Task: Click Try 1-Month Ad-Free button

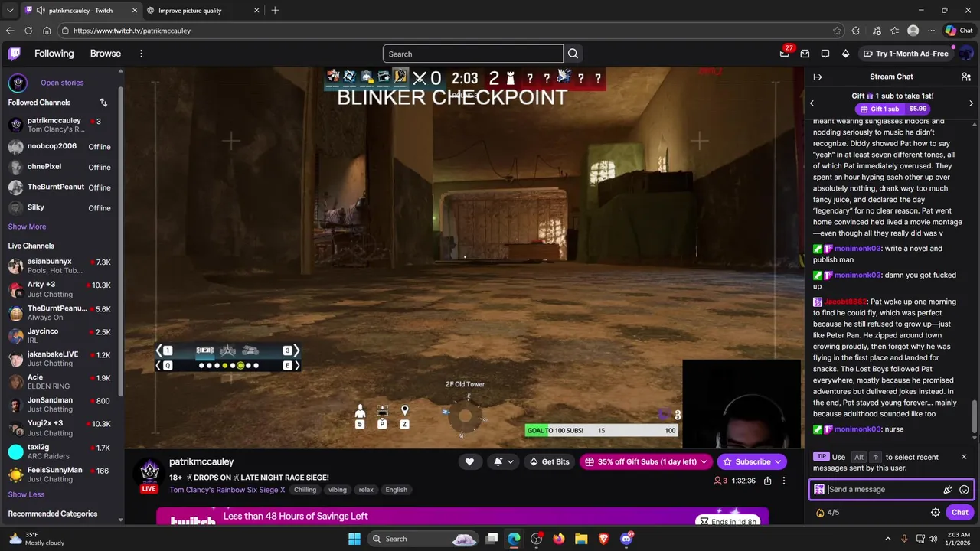Action: pyautogui.click(x=906, y=54)
